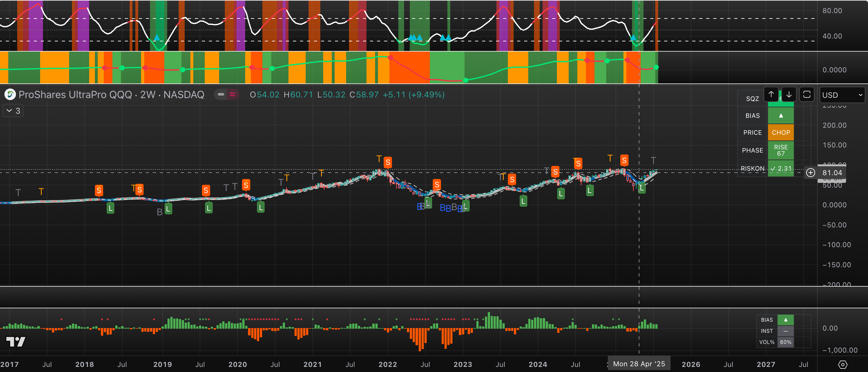
Task: Click the 2021 label on the time axis
Action: pyautogui.click(x=313, y=364)
